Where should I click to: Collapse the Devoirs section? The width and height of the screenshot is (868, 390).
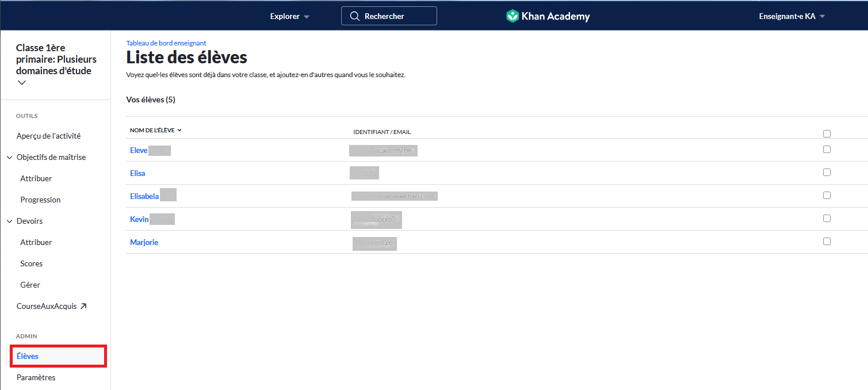tap(10, 221)
